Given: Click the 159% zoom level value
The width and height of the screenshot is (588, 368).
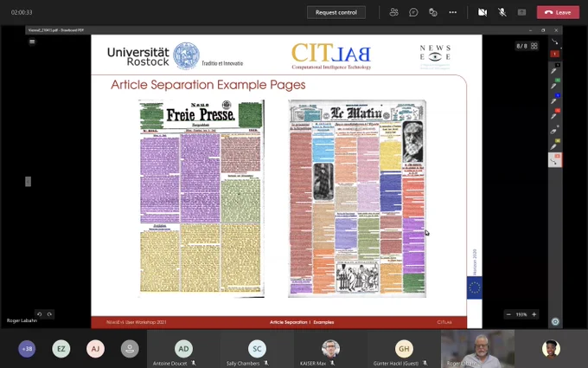Looking at the screenshot, I should coord(521,314).
